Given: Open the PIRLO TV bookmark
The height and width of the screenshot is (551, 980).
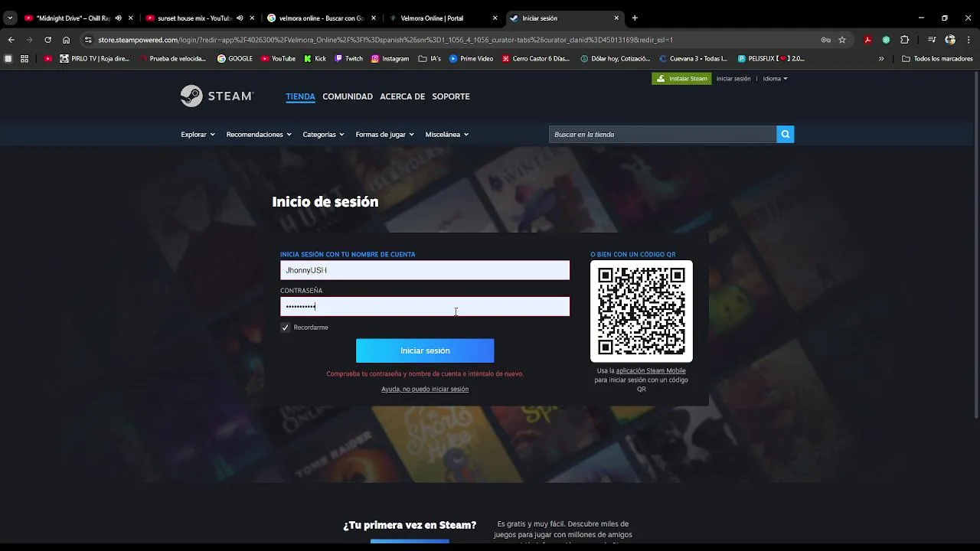Looking at the screenshot, I should tap(95, 58).
